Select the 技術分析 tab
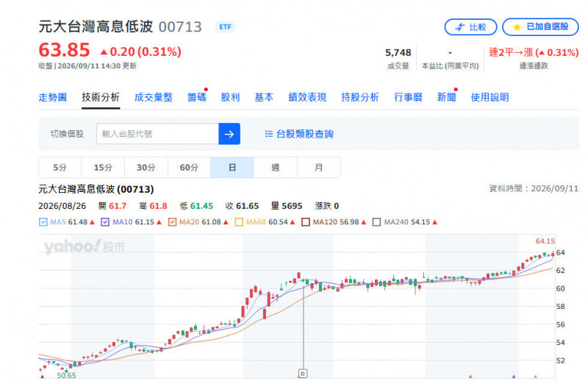This screenshot has width=588, height=384. (101, 98)
